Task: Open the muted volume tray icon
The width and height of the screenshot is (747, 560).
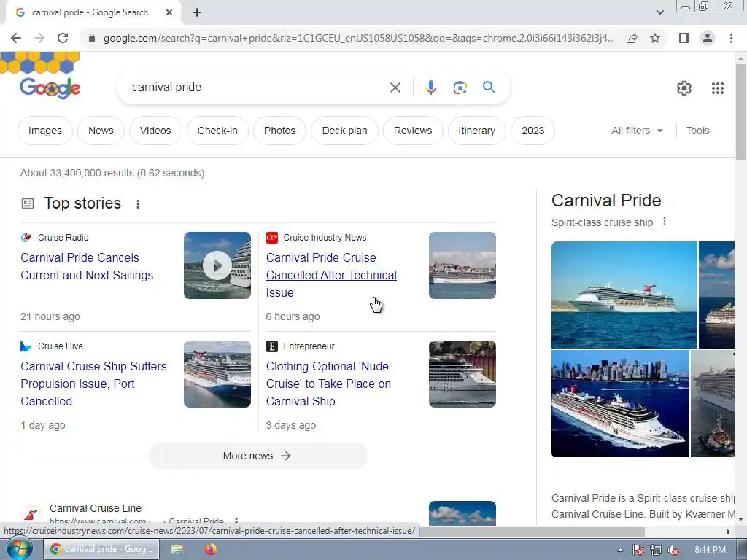Action: 673,550
